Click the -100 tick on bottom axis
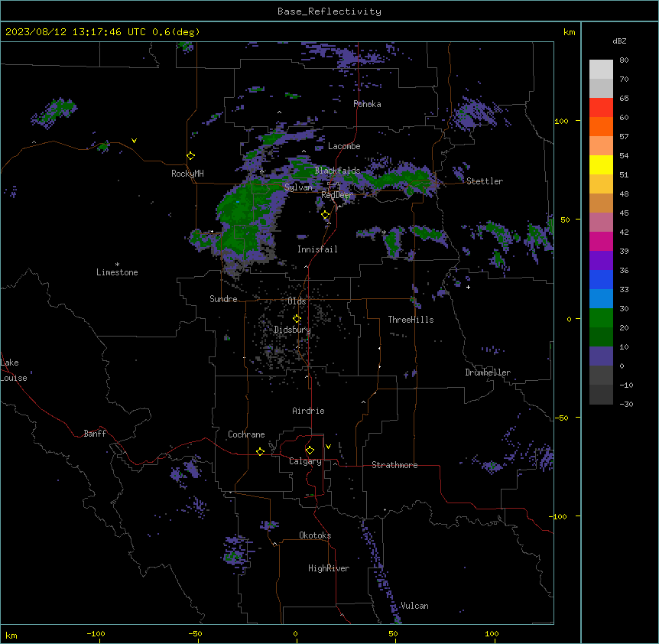 96,633
